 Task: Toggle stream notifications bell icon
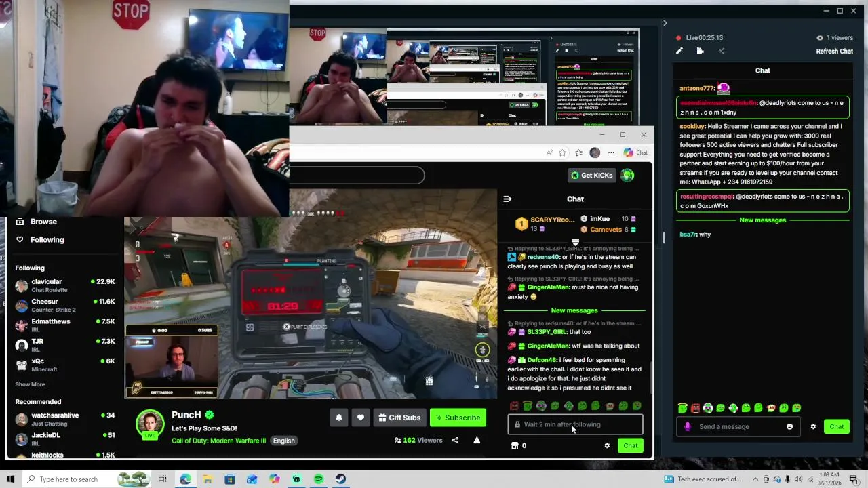pyautogui.click(x=339, y=418)
